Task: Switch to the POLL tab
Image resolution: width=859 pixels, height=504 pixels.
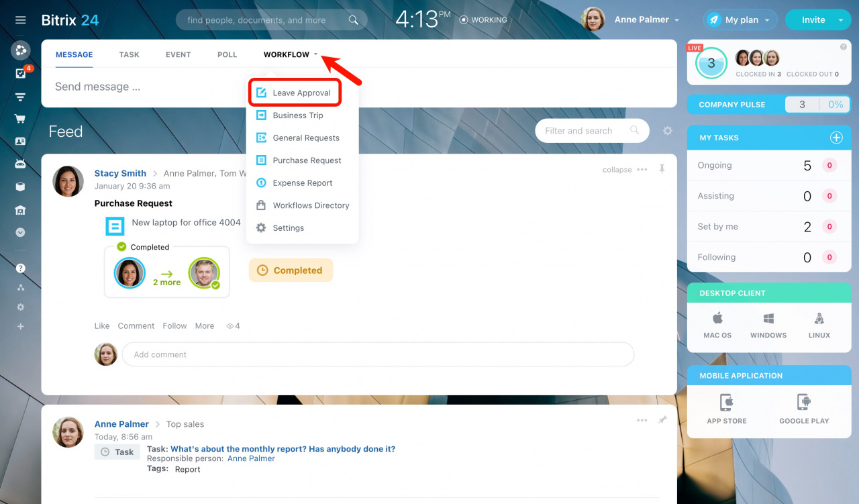Action: (228, 54)
